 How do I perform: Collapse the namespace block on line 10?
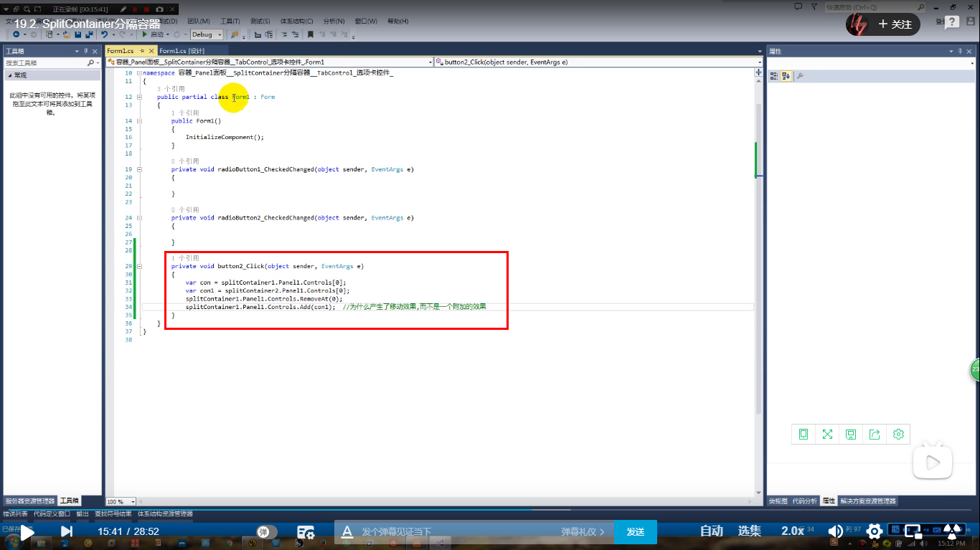point(139,73)
